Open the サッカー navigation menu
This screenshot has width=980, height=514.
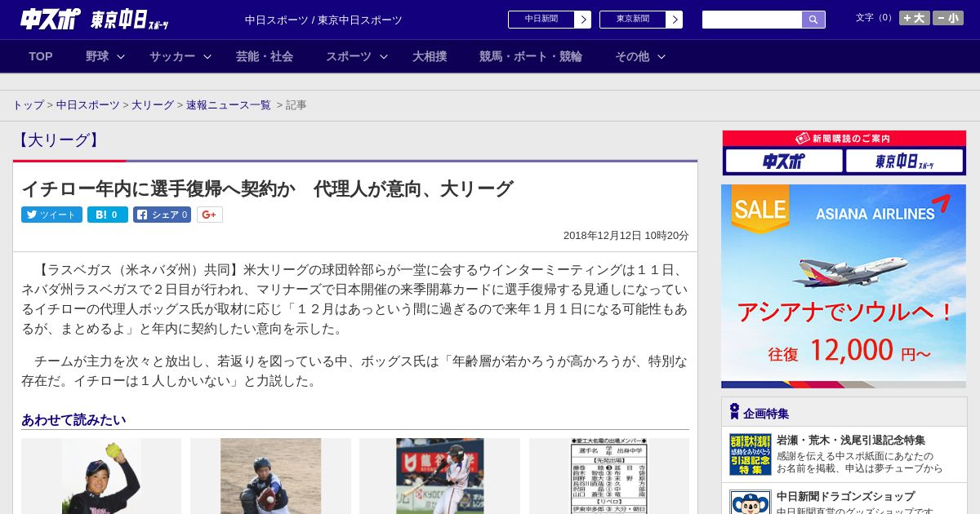[x=172, y=56]
